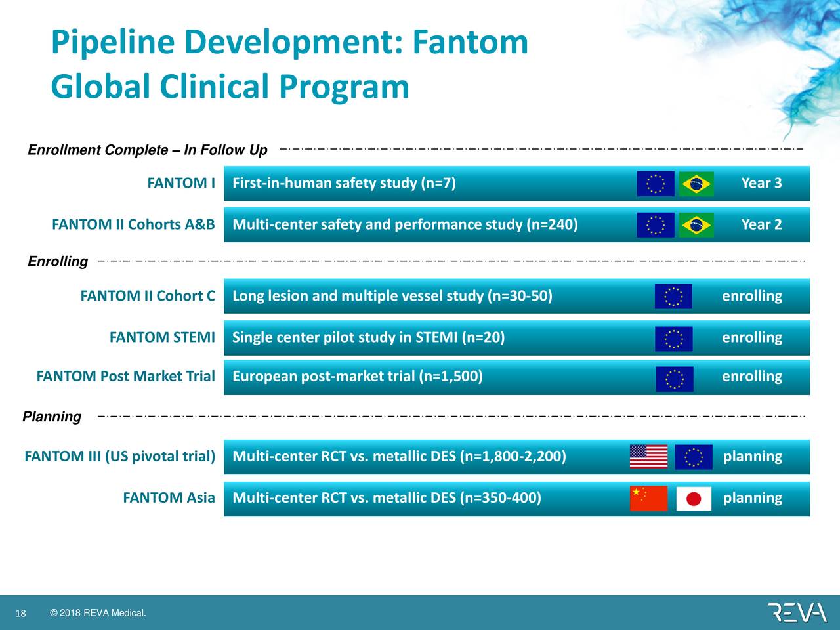
Task: Click 'First-in-human safety study (n=7)' text
Action: coord(344,183)
